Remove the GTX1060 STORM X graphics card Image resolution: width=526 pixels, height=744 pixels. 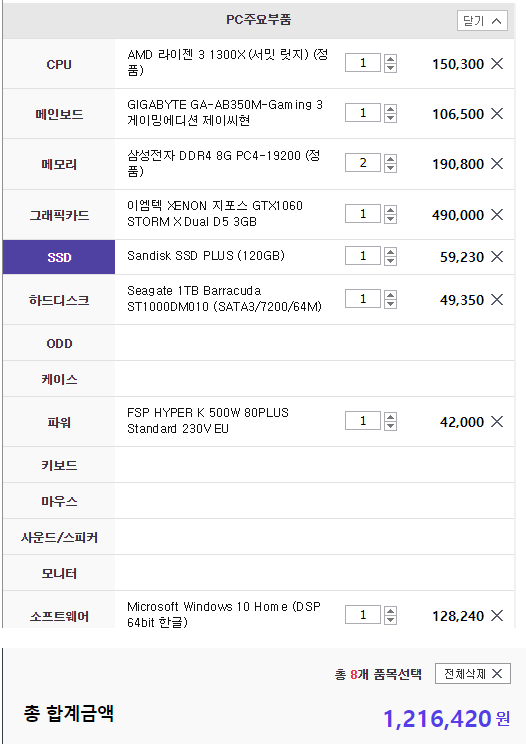click(x=497, y=214)
